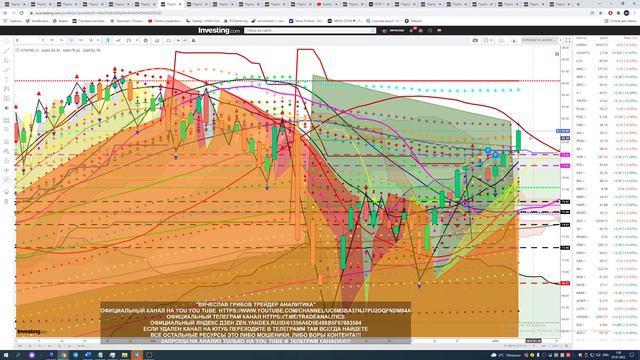Click browser back button
640x360 pixels.
click(x=5, y=13)
